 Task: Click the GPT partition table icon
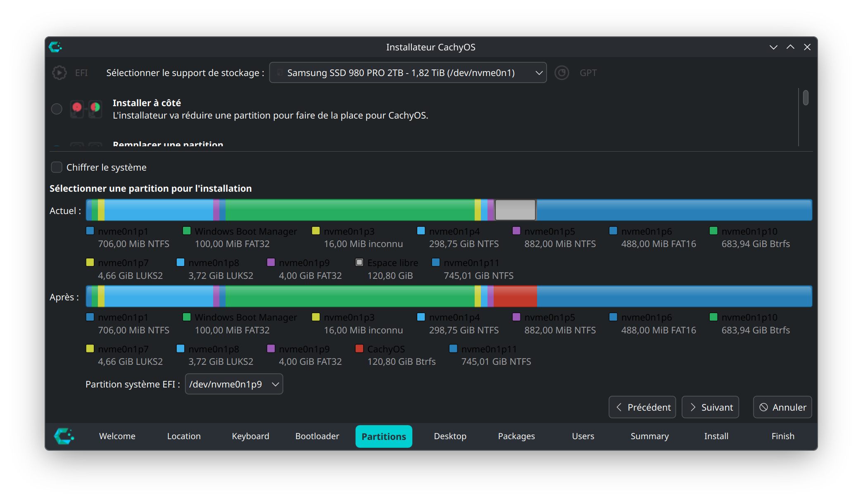coord(561,73)
